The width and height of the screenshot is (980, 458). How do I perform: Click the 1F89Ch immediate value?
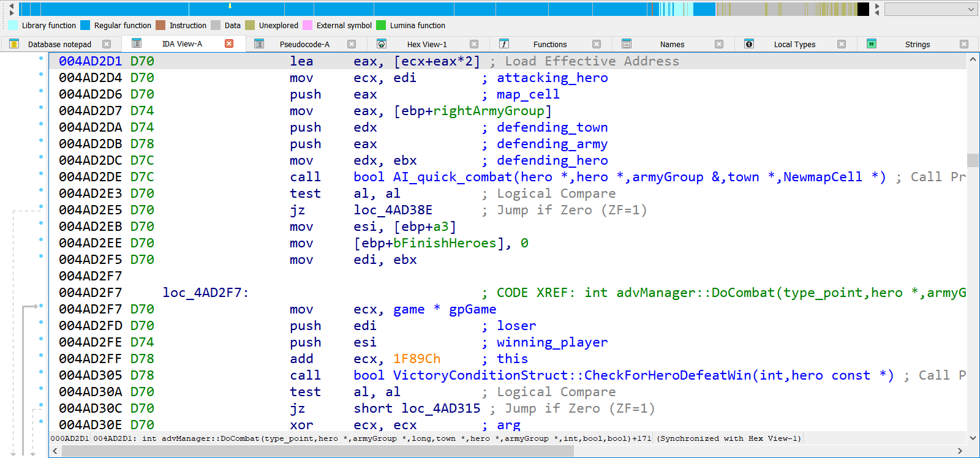tap(417, 359)
